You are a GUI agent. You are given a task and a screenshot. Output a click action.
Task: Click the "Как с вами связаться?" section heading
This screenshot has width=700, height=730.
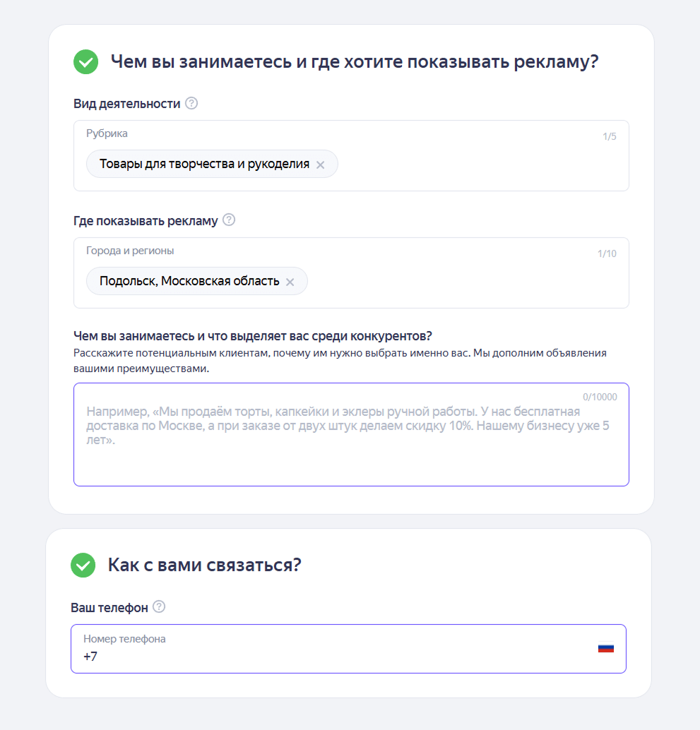click(x=204, y=566)
